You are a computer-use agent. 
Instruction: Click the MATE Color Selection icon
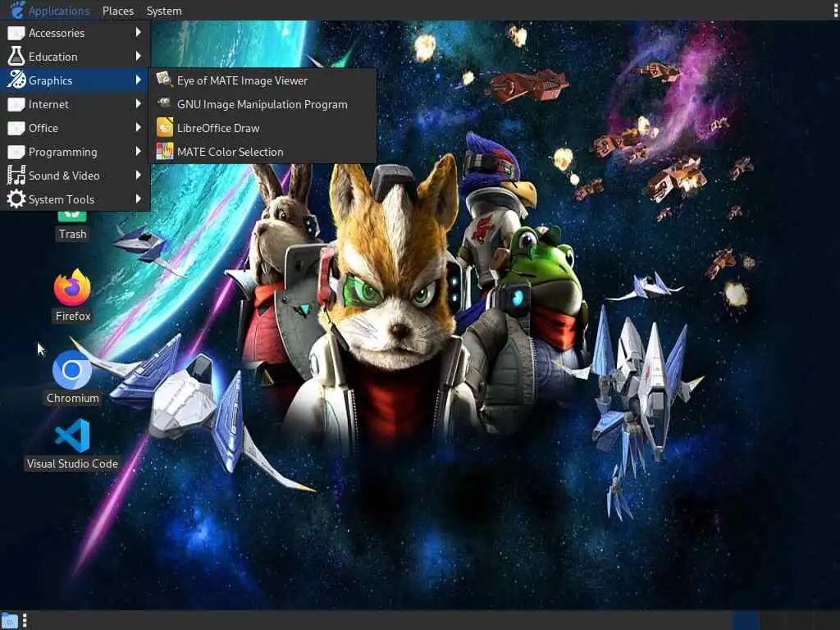(x=164, y=151)
